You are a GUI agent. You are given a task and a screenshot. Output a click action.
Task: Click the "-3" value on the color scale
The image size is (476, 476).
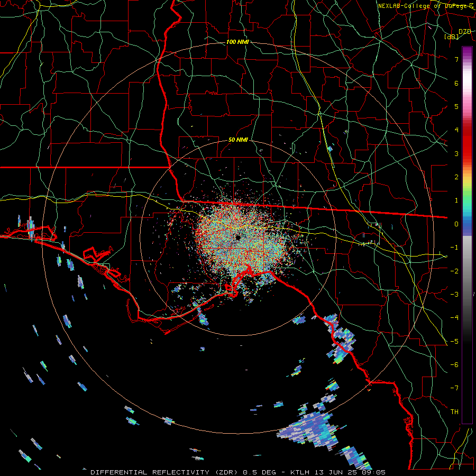tap(454, 295)
